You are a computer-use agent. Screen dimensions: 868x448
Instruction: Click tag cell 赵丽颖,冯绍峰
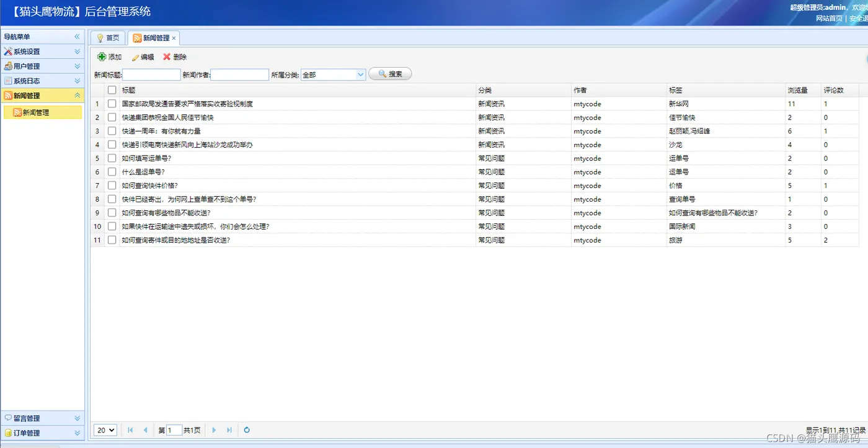coord(688,131)
